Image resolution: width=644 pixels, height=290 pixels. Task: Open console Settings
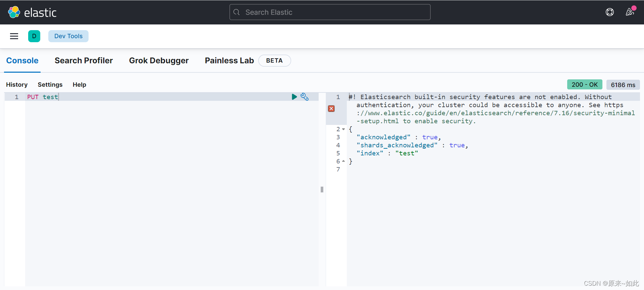50,85
